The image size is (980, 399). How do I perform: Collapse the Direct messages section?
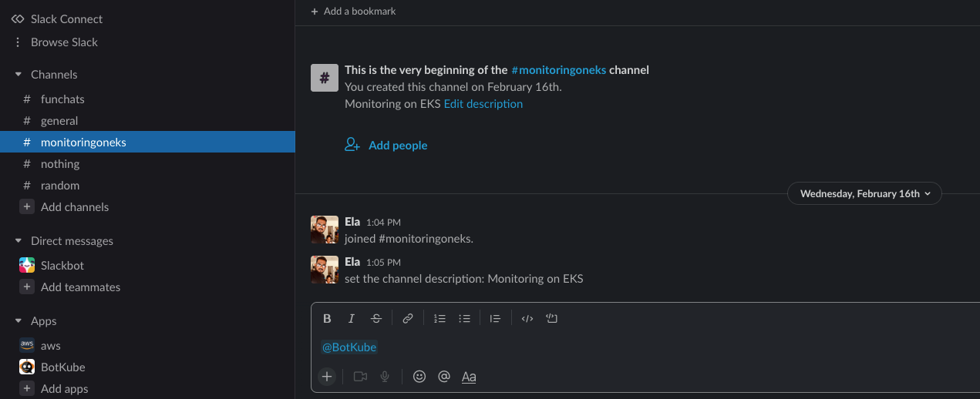18,241
